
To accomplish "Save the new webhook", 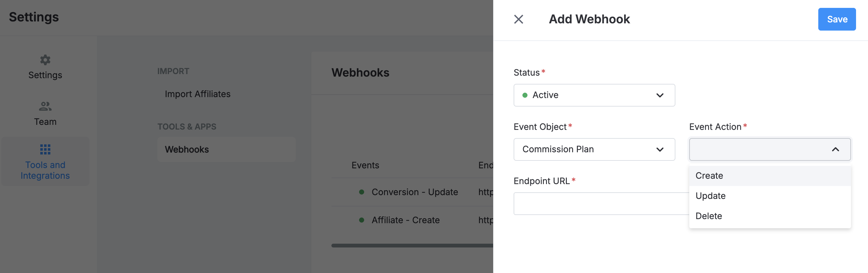I will pyautogui.click(x=837, y=19).
